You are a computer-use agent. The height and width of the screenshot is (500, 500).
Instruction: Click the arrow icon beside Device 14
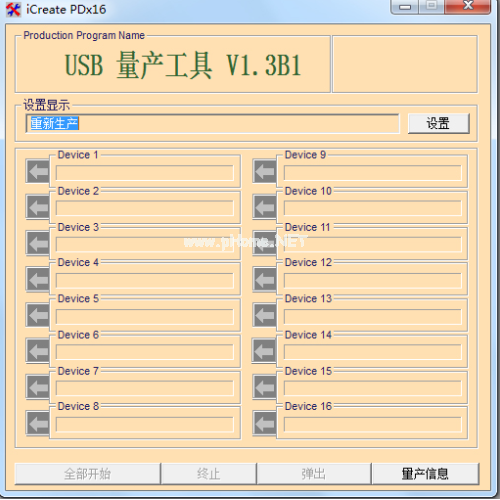[265, 350]
